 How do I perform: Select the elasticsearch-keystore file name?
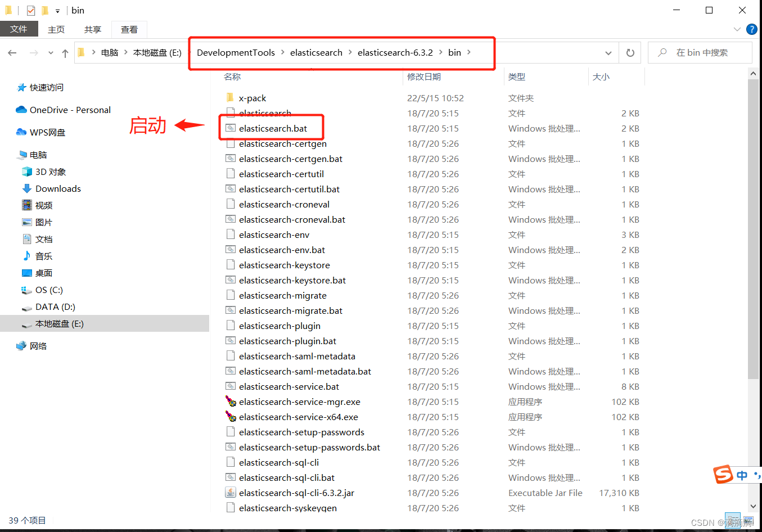click(285, 265)
